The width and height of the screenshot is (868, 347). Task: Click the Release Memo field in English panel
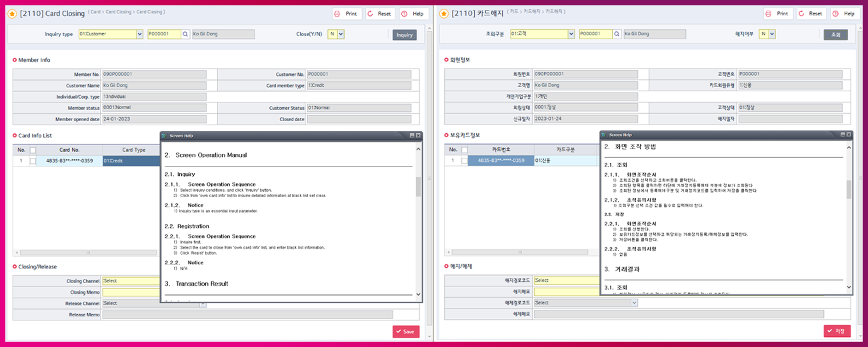tap(247, 314)
